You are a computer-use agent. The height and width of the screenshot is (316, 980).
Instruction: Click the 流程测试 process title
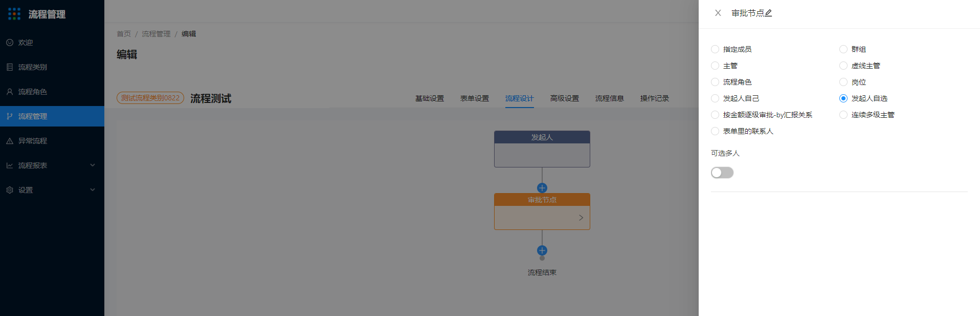click(211, 98)
